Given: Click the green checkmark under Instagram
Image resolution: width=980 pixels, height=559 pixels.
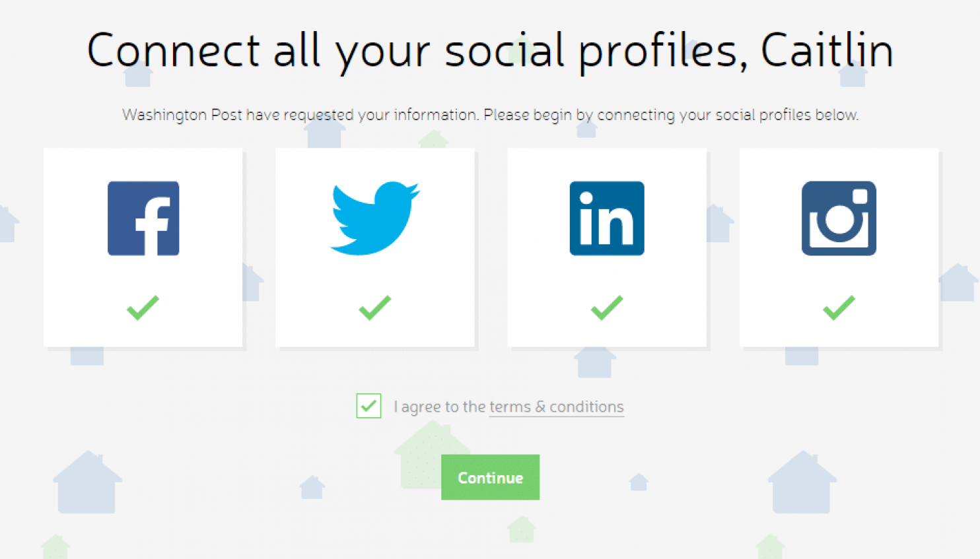Looking at the screenshot, I should [x=839, y=308].
